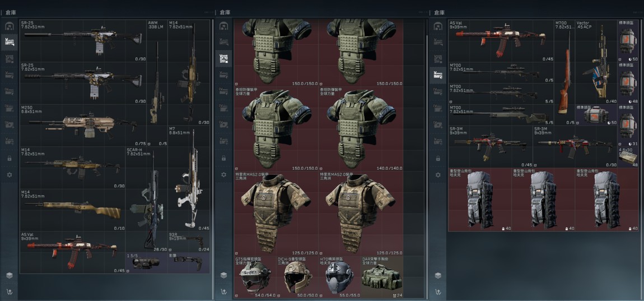The image size is (644, 301).
Task: Select the middle heavy hiking backpack
Action: [x=543, y=200]
